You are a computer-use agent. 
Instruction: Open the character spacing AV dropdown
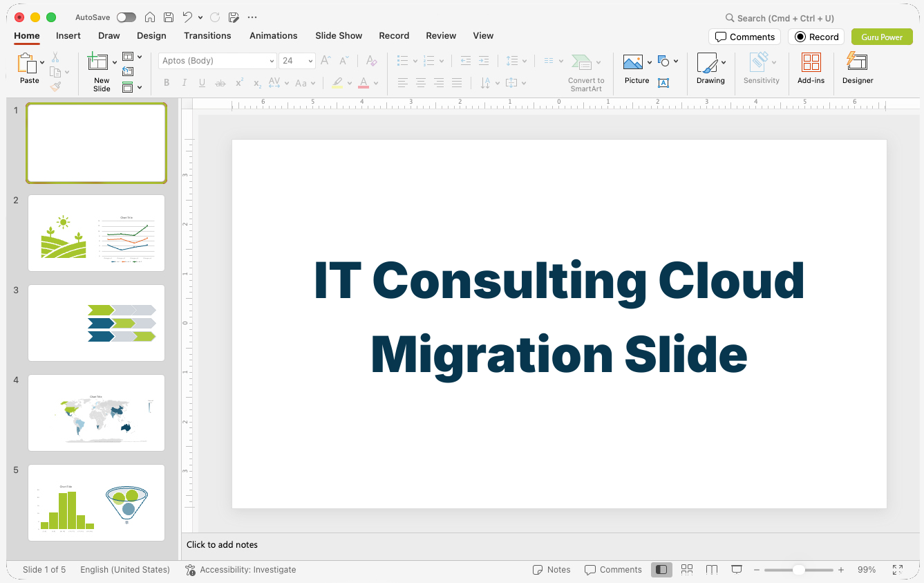click(278, 83)
